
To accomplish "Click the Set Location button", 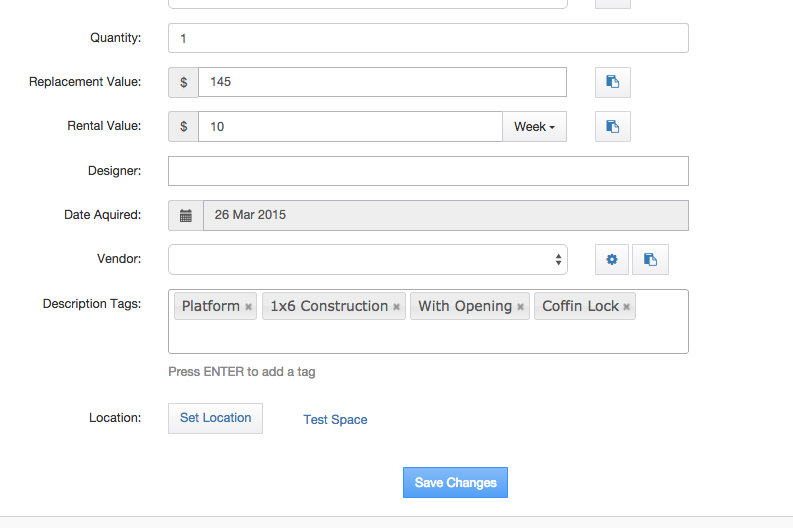I will [x=215, y=418].
